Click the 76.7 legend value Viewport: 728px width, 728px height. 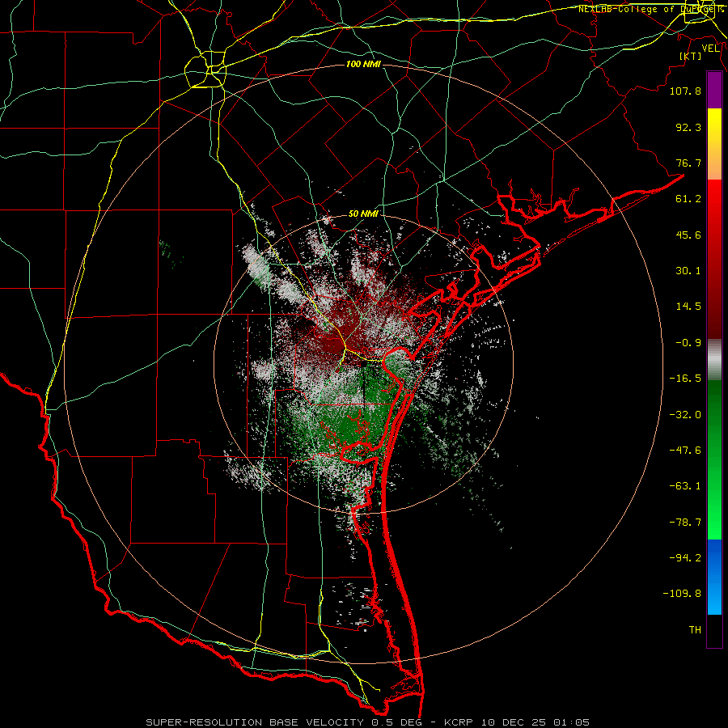tap(688, 163)
